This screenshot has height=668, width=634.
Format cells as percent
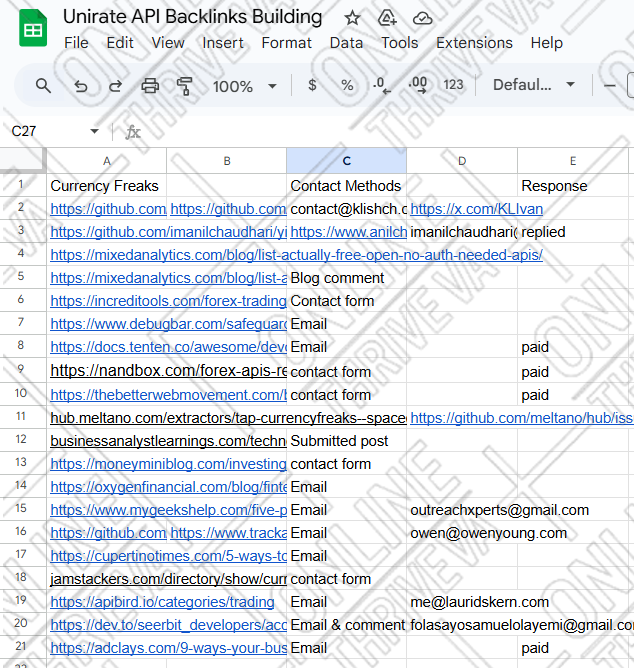coord(347,85)
